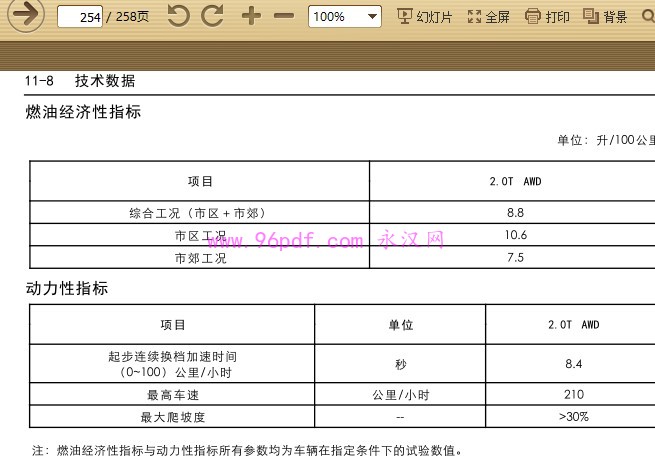Click the 动力性指标 section heading

coord(67,289)
